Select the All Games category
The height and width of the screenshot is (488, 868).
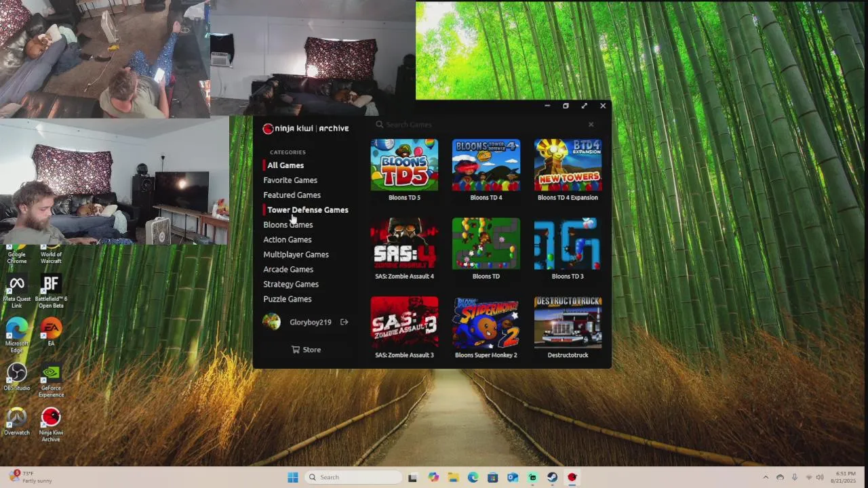point(285,165)
